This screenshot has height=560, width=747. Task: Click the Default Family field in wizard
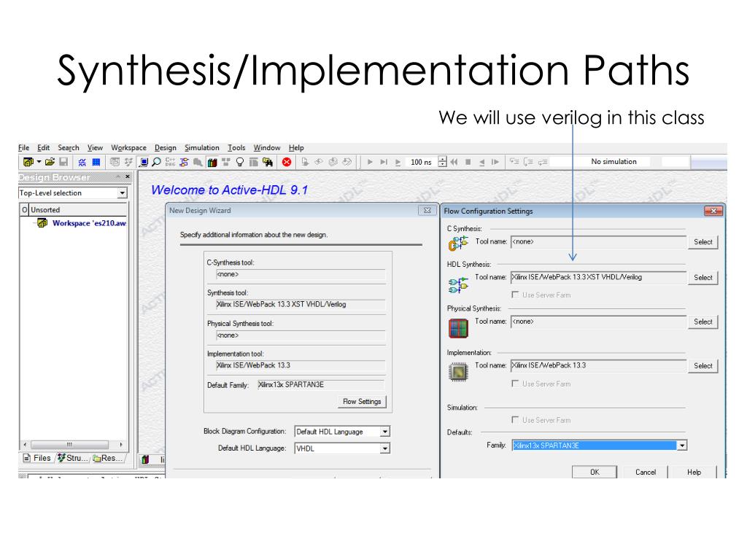point(321,385)
